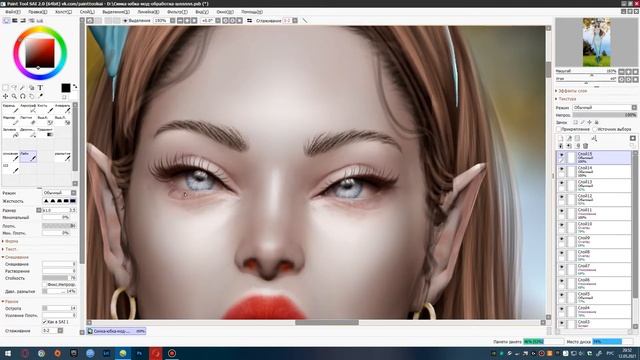Choose the Акварель watercolor brush preset
Screen dimensions: 640x360
point(62,109)
